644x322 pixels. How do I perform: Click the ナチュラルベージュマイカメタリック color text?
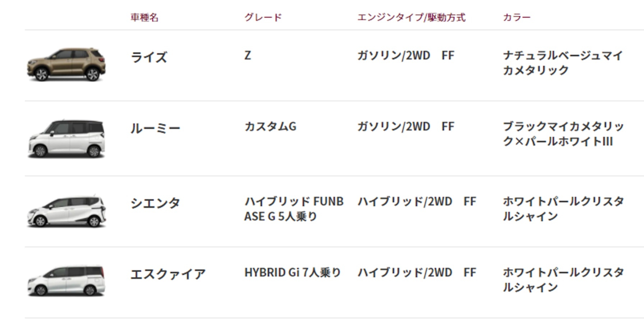(562, 62)
